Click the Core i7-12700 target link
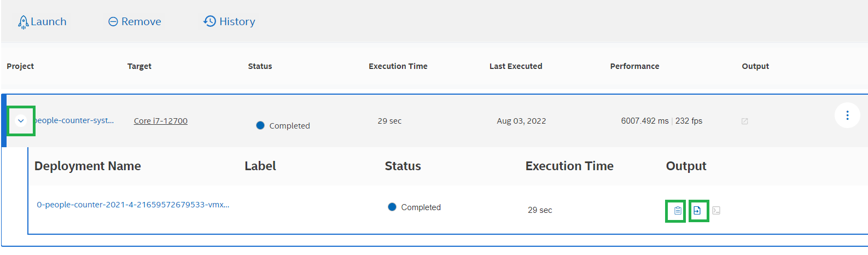The image size is (868, 255). pyautogui.click(x=161, y=121)
